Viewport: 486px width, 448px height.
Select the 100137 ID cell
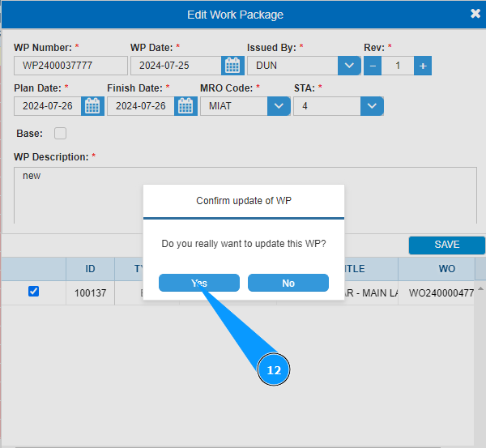pyautogui.click(x=90, y=292)
